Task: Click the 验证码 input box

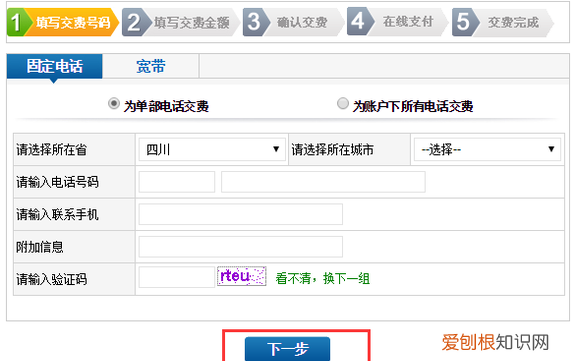Action: point(177,277)
